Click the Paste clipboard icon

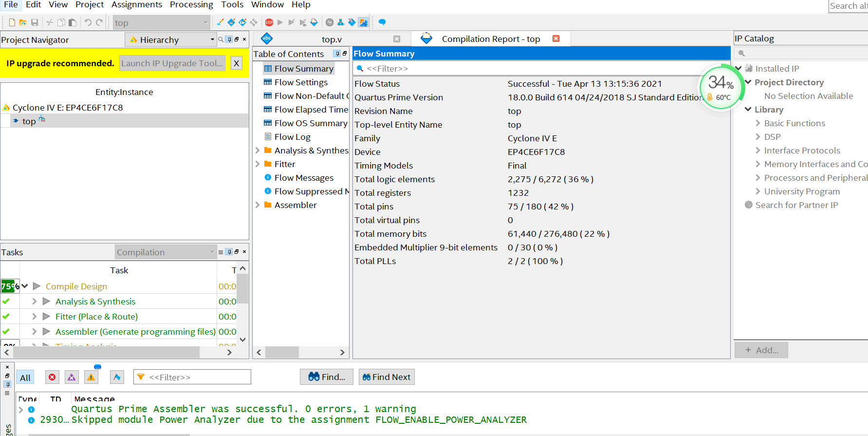(x=73, y=22)
